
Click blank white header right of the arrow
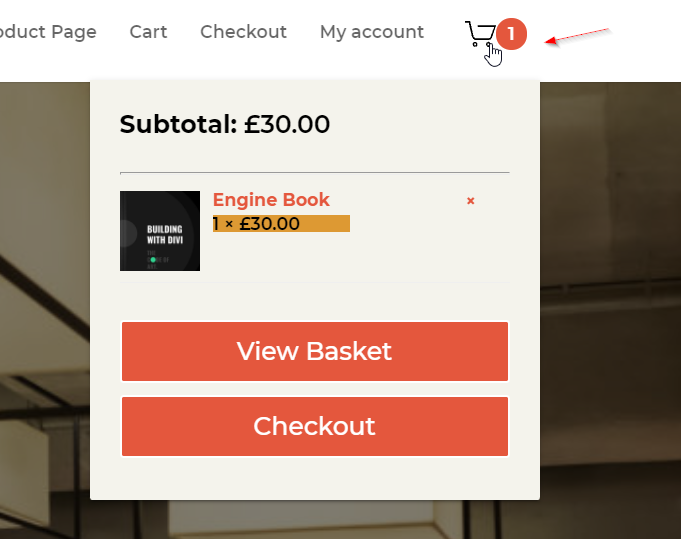click(645, 40)
